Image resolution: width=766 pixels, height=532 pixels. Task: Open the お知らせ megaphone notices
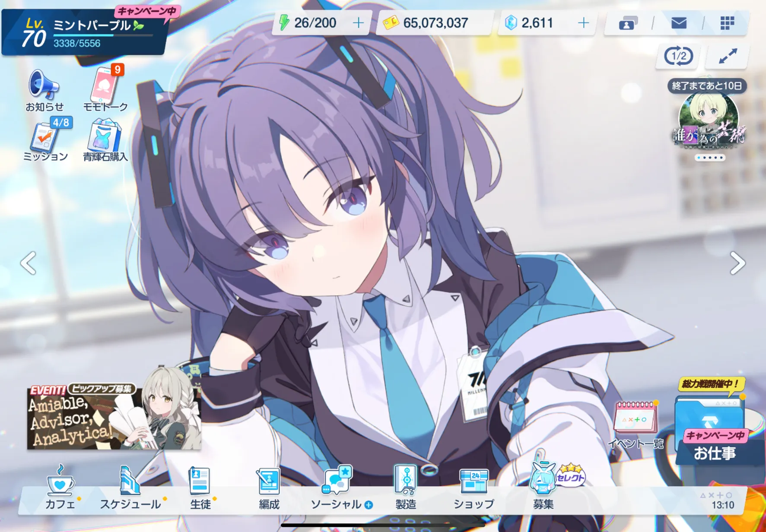[44, 91]
